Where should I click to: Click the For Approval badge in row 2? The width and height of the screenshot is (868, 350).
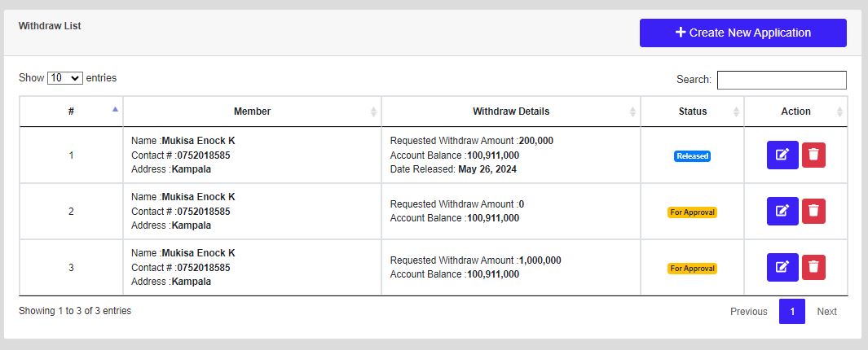point(692,212)
